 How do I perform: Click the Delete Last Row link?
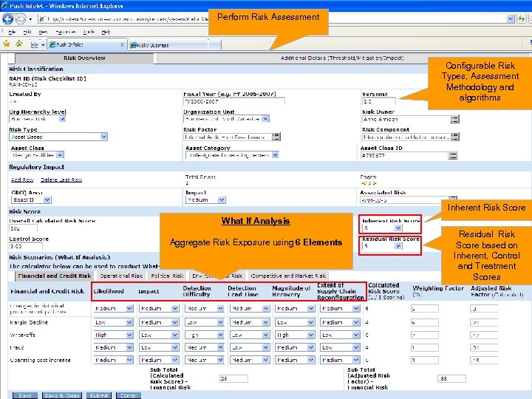61,180
